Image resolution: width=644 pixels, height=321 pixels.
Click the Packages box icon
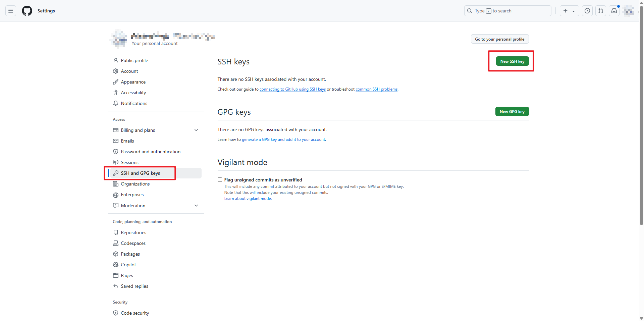tap(116, 254)
